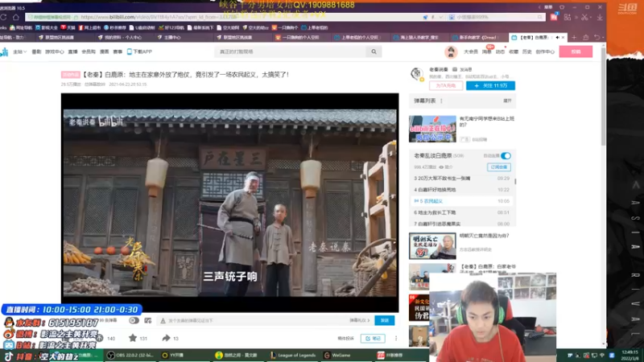Open 大会员 in header
644x362 pixels.
[471, 51]
